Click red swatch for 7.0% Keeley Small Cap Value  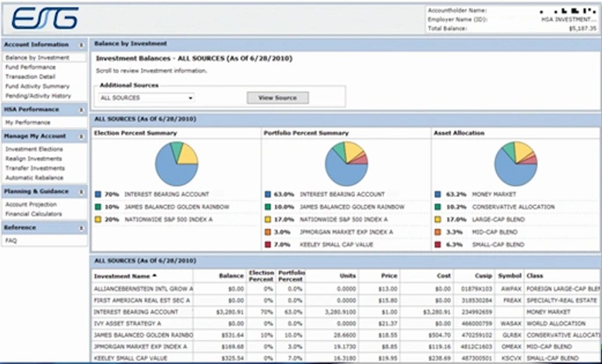click(x=268, y=245)
